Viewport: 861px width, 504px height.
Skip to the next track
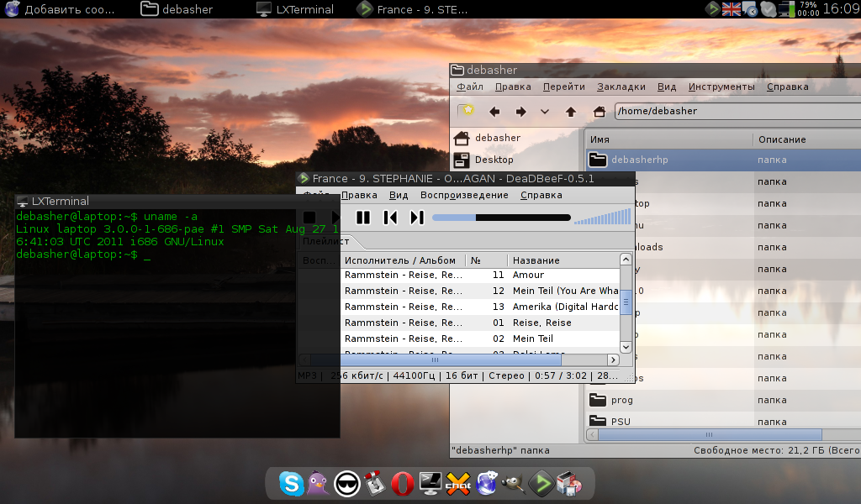[417, 218]
